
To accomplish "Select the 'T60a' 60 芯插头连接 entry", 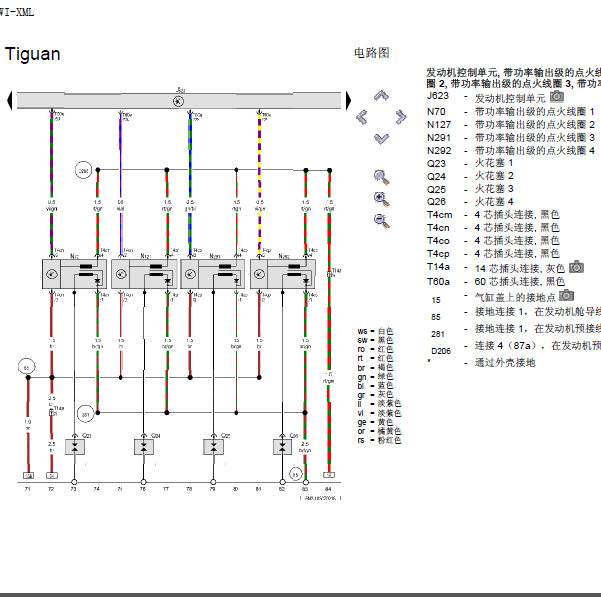I will pos(496,282).
